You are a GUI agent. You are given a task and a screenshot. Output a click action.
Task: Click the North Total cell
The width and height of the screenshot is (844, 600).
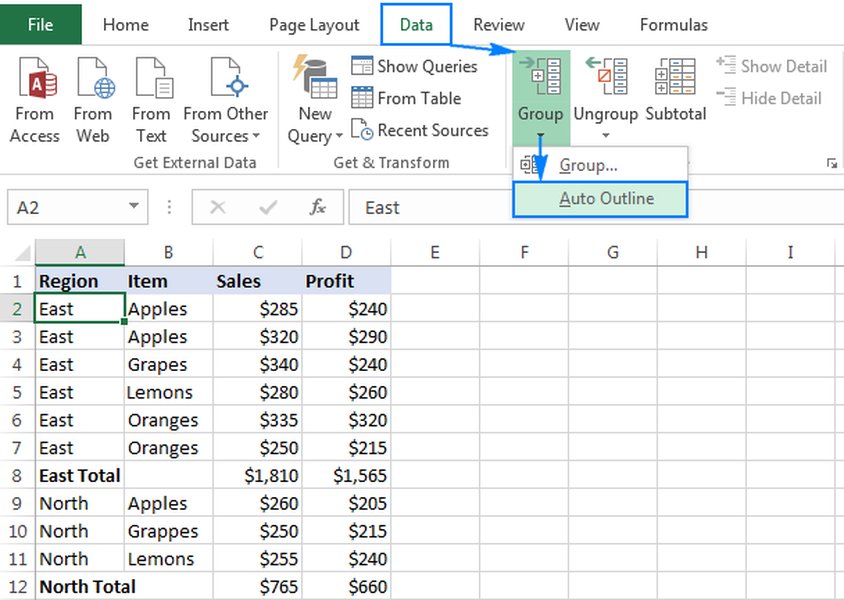coord(86,587)
